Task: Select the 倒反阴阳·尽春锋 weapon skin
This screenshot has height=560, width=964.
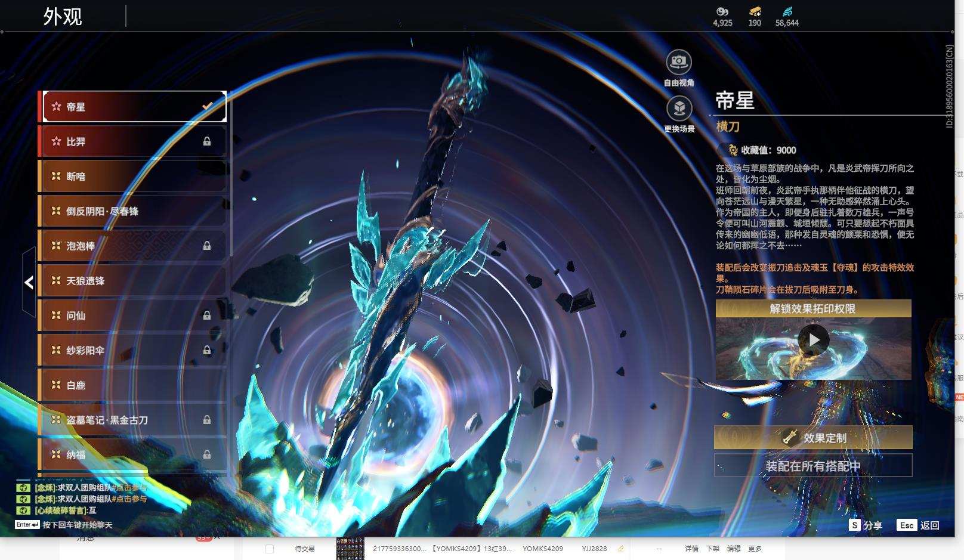Action: tap(132, 211)
